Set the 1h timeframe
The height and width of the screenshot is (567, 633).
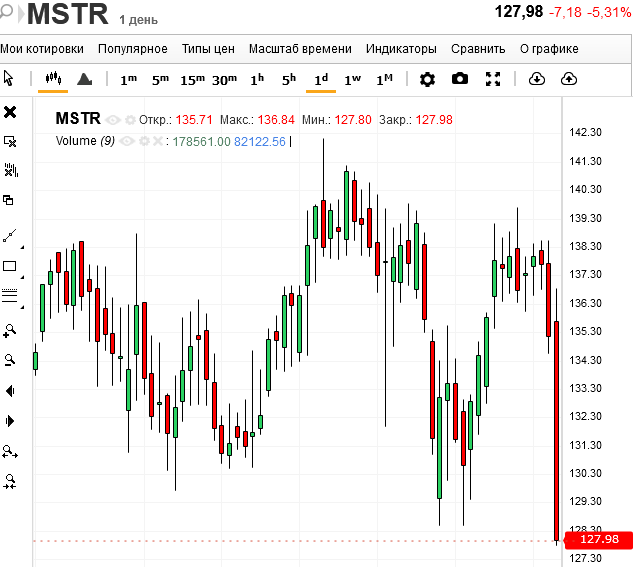257,80
